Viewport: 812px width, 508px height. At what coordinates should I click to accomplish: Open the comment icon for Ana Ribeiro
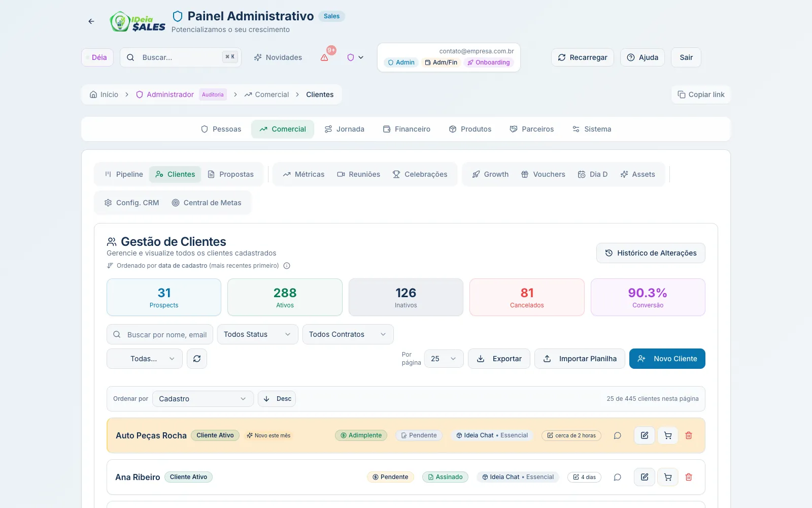coord(617,477)
